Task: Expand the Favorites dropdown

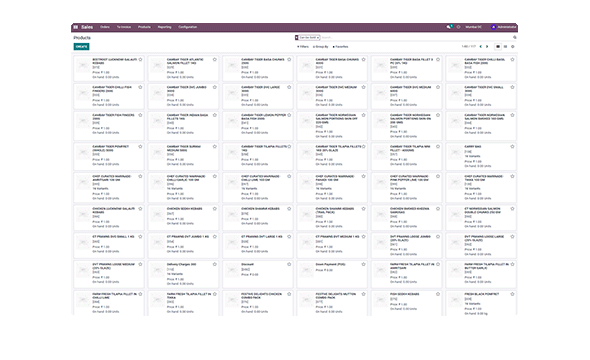Action: pyautogui.click(x=341, y=47)
